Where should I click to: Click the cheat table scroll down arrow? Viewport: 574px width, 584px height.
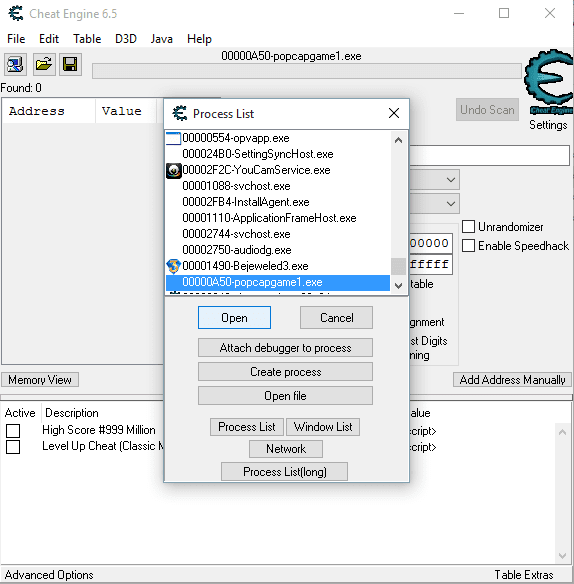click(x=562, y=556)
